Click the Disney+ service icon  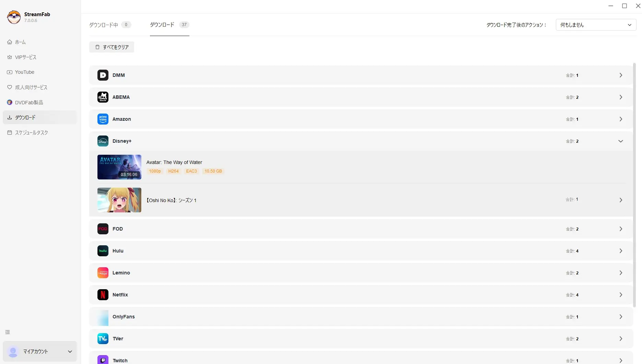pyautogui.click(x=103, y=141)
